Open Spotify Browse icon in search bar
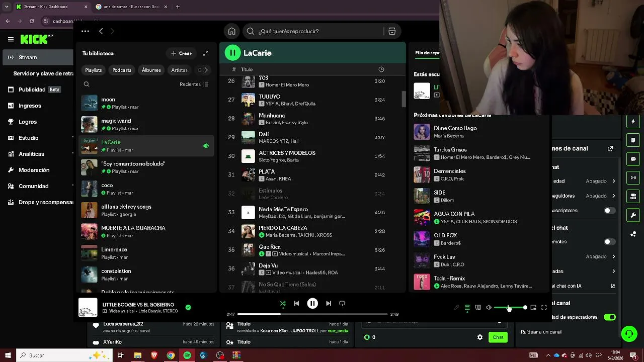Screen dimensions: 644x362 pos(392,31)
